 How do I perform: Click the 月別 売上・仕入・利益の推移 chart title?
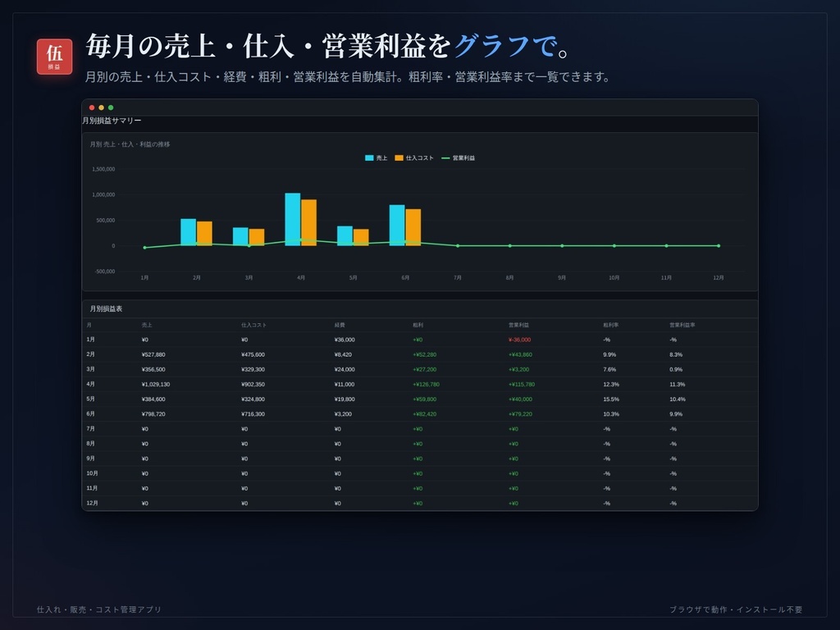pyautogui.click(x=130, y=144)
